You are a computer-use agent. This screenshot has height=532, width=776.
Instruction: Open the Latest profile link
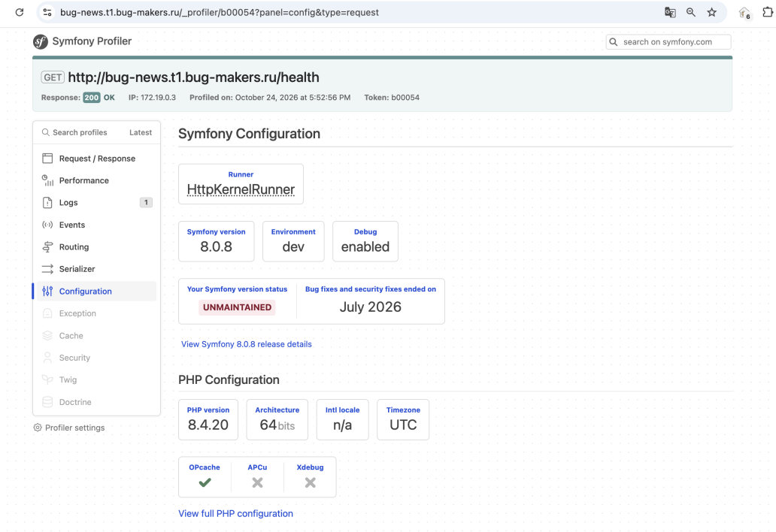click(x=141, y=132)
